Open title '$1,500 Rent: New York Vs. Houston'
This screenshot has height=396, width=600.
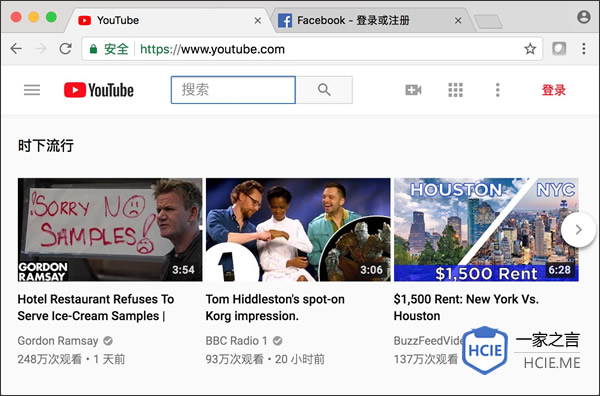click(466, 307)
